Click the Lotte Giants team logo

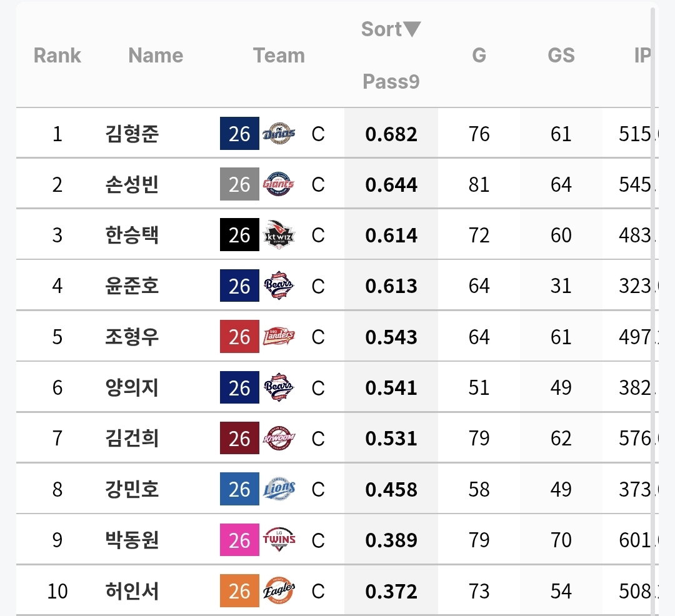(x=279, y=184)
